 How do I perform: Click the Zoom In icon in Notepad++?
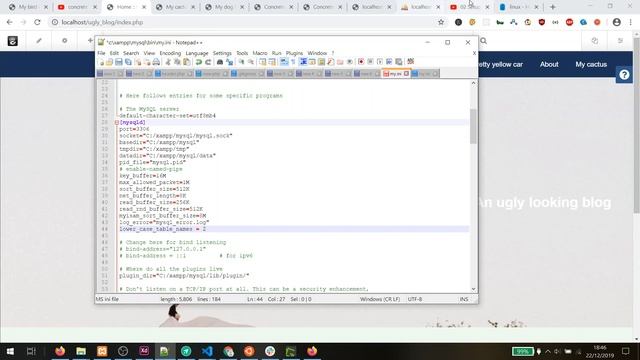241,62
